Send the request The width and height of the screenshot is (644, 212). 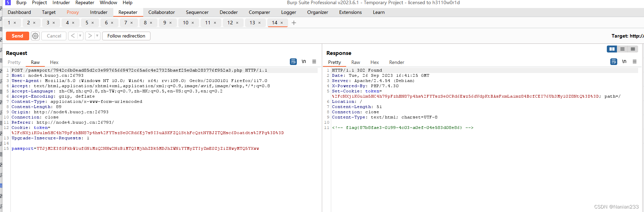coord(17,36)
